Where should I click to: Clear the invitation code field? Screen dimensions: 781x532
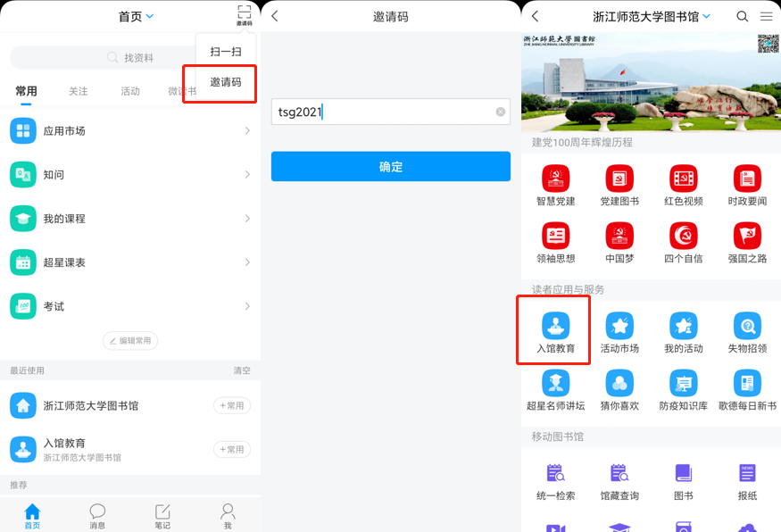coord(501,112)
